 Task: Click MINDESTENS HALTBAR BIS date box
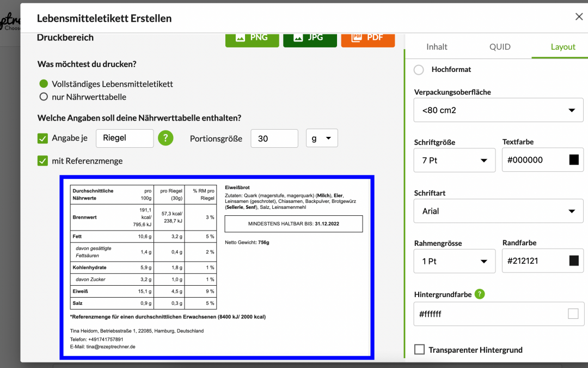(293, 224)
